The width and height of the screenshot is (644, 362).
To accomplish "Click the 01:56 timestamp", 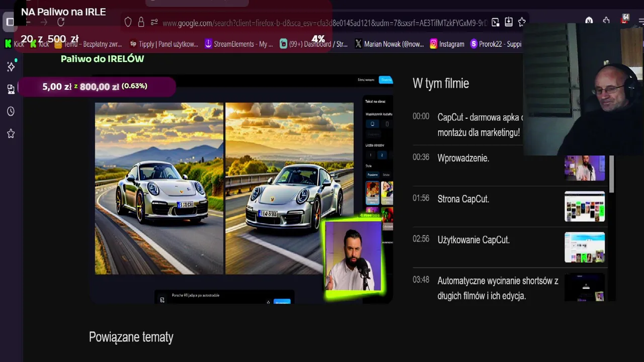I will coord(421,198).
